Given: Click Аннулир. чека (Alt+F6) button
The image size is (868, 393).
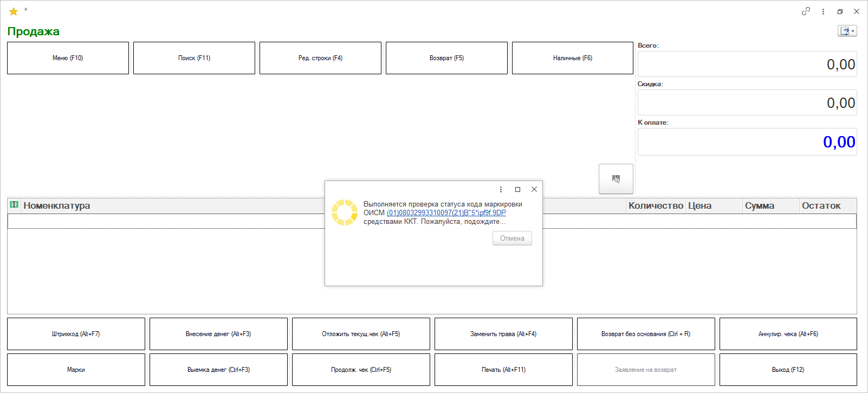Looking at the screenshot, I should [x=788, y=334].
